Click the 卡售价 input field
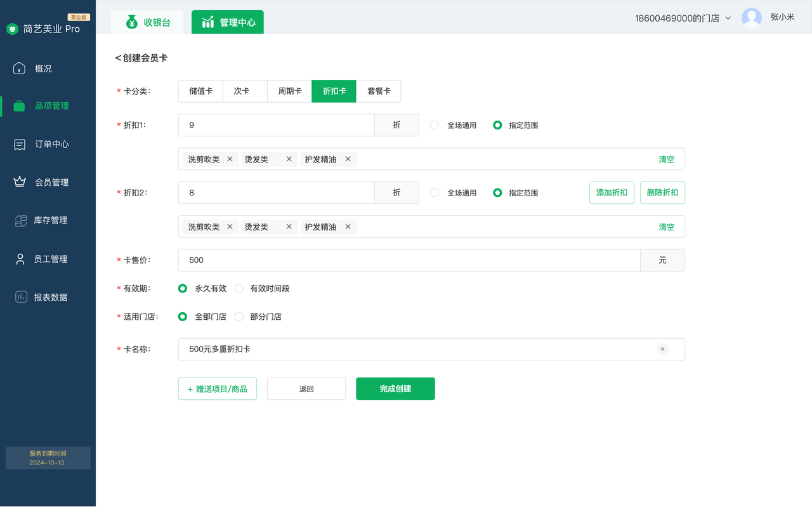The height and width of the screenshot is (507, 812). point(409,260)
